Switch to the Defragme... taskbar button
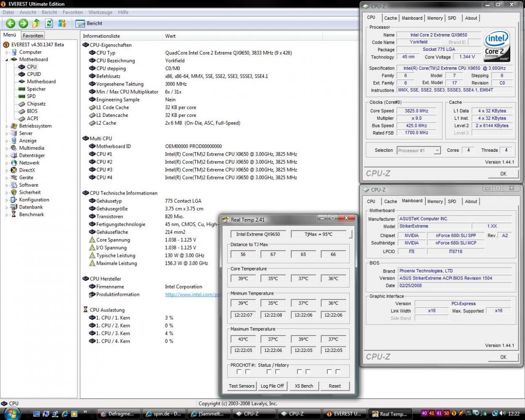Screen dimensions: 525x420 click(119, 414)
